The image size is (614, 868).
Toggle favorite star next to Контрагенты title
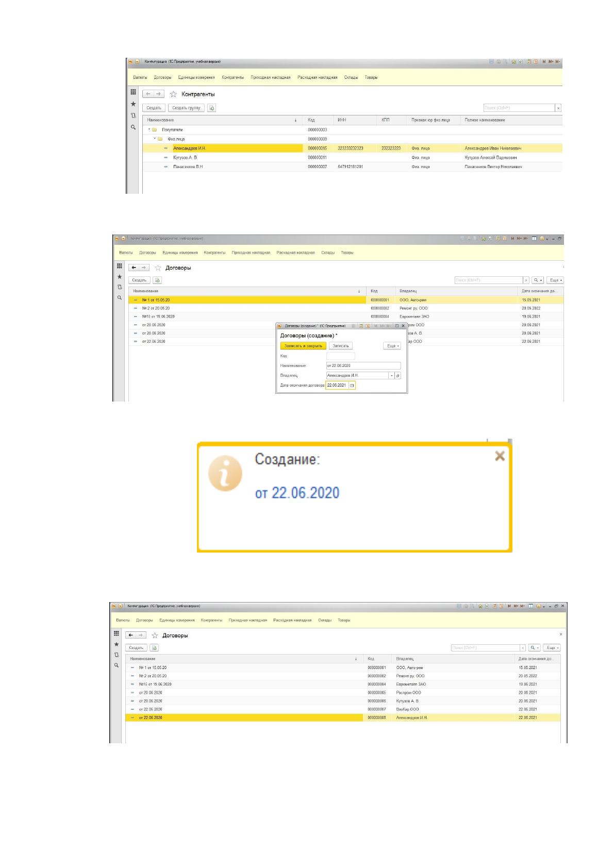pyautogui.click(x=173, y=94)
